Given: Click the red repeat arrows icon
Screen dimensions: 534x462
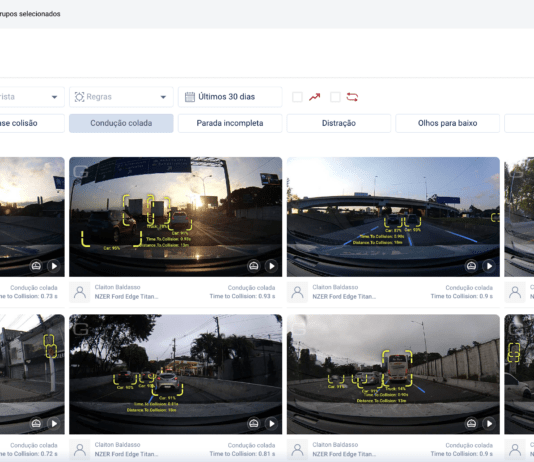Looking at the screenshot, I should (x=352, y=97).
